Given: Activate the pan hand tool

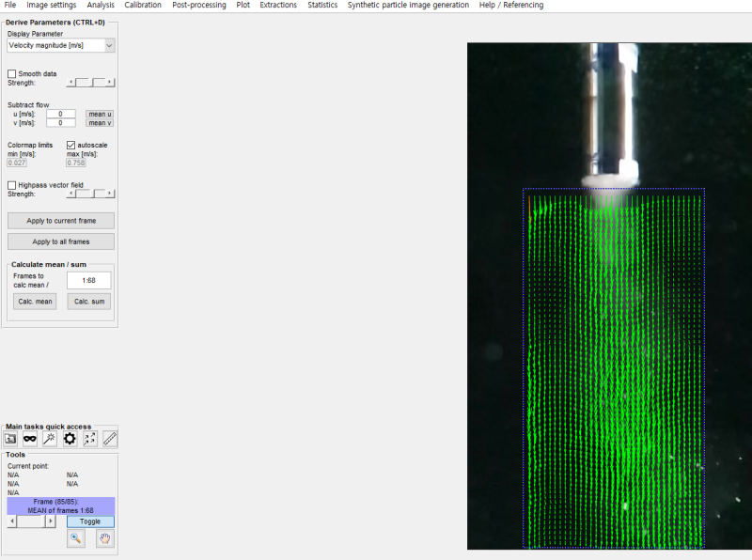Looking at the screenshot, I should click(105, 538).
